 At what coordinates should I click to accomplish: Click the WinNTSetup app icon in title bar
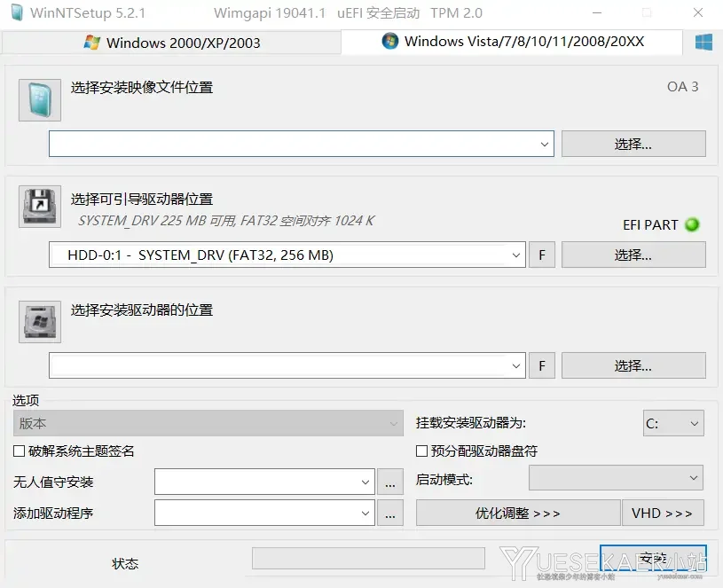tap(17, 12)
